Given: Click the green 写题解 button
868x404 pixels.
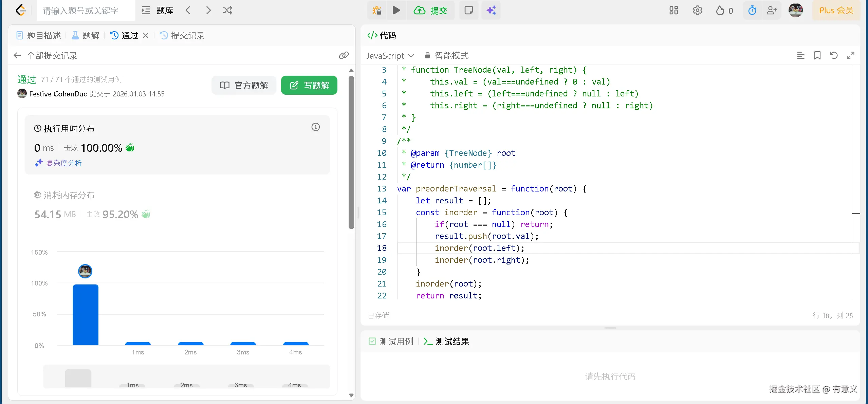Looking at the screenshot, I should coord(309,85).
